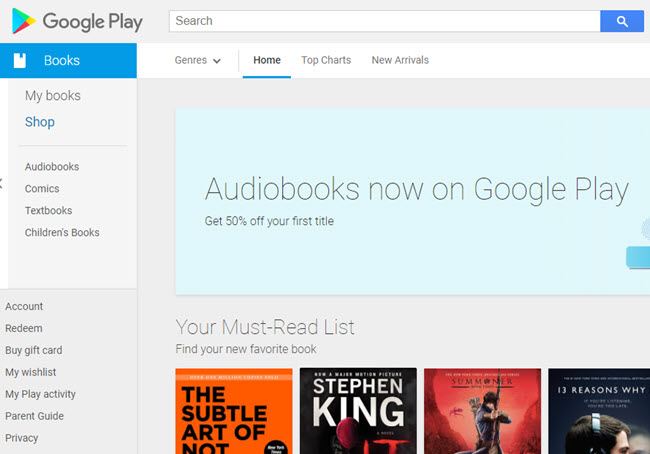
Task: Click the Google Play logo
Action: tap(77, 21)
